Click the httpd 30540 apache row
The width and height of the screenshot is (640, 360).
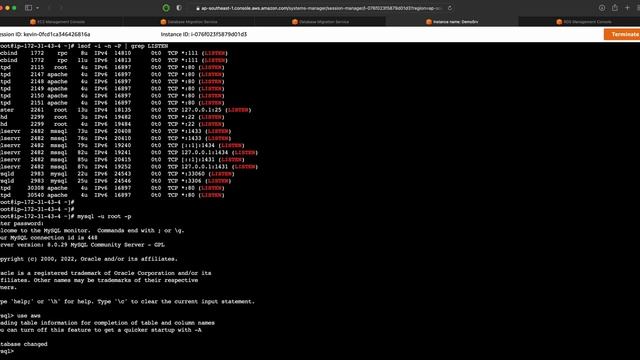click(x=112, y=195)
